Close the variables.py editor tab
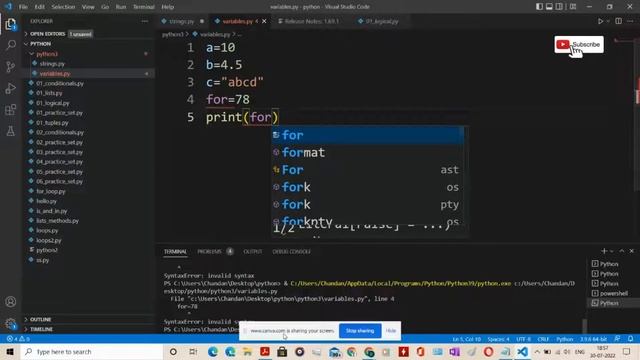 click(264, 21)
